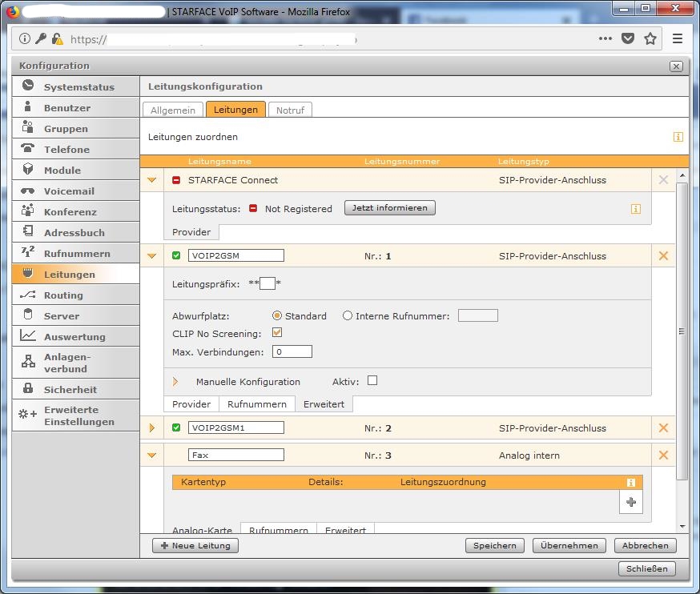This screenshot has height=594, width=700.
Task: Open Firefox hamburger menu
Action: click(678, 38)
